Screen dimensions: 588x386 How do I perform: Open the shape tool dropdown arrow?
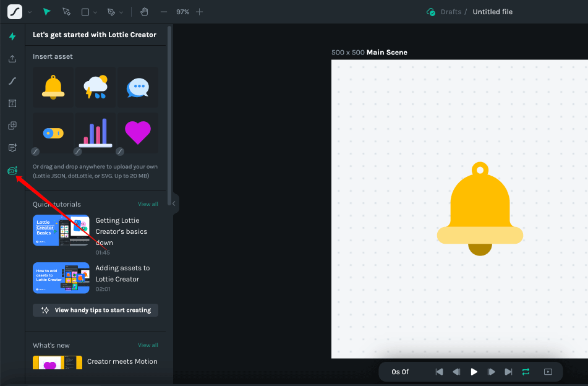(x=96, y=12)
